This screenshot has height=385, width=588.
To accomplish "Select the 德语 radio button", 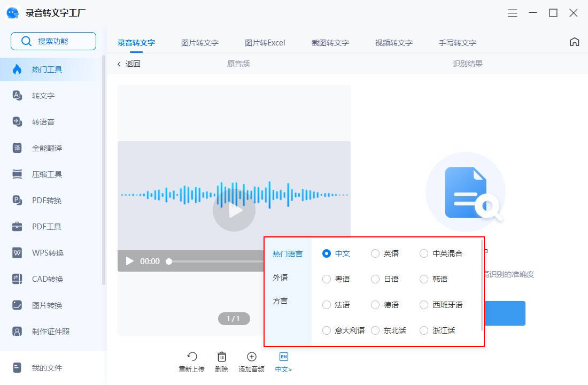I will point(375,305).
